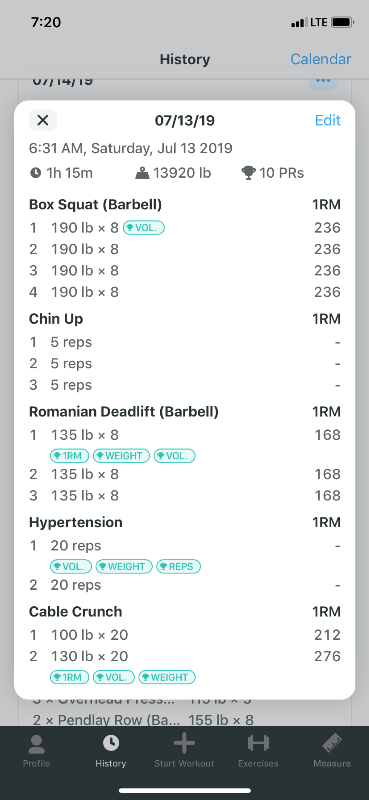Tap the REPS badge under Hypertension
Screen dimensions: 369x800
coord(178,566)
